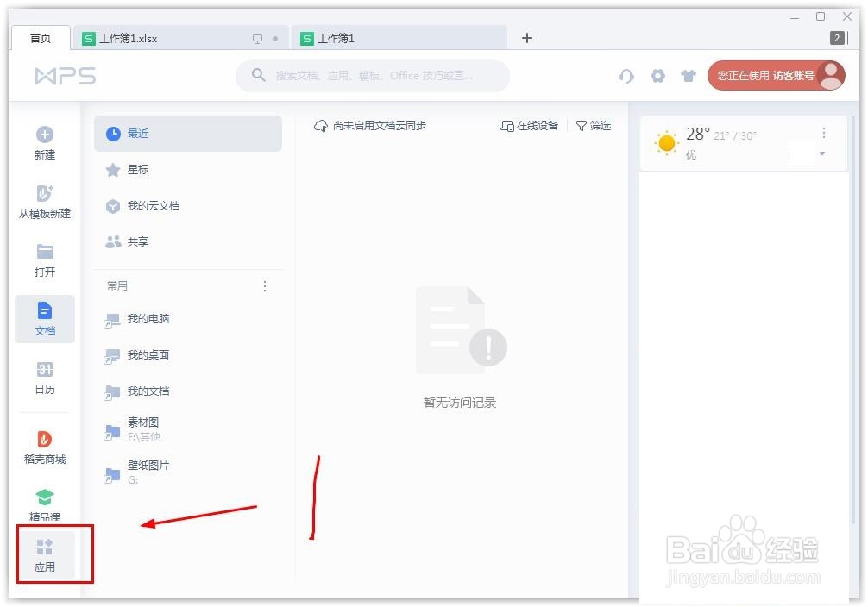Select the 日历 (Calendar) sidebar icon
The image size is (868, 607).
click(44, 377)
